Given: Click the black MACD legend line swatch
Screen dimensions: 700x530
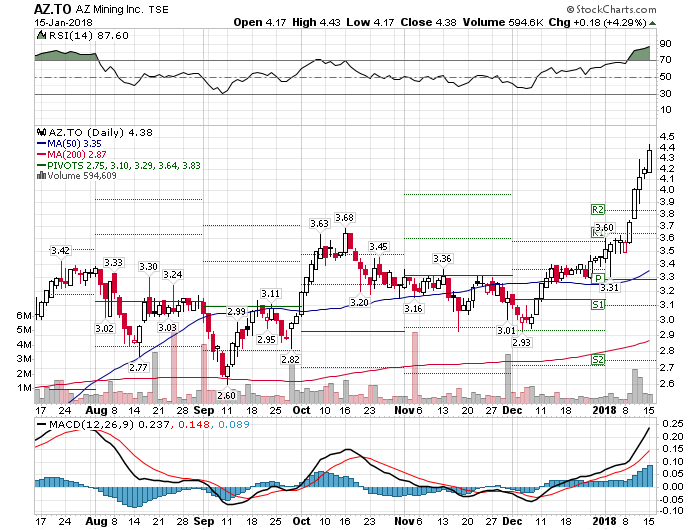Looking at the screenshot, I should pyautogui.click(x=41, y=425).
